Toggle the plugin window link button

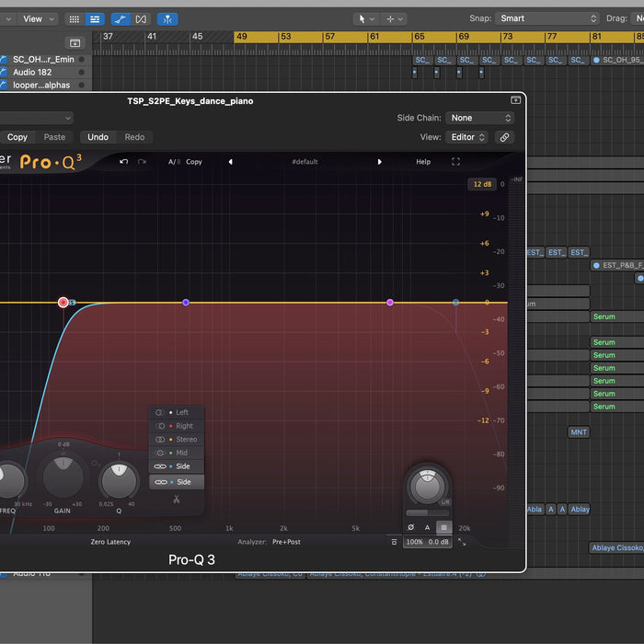click(504, 137)
